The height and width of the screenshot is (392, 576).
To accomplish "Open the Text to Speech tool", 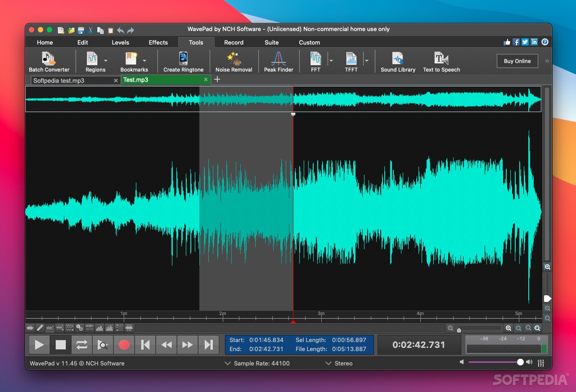I will tap(441, 62).
